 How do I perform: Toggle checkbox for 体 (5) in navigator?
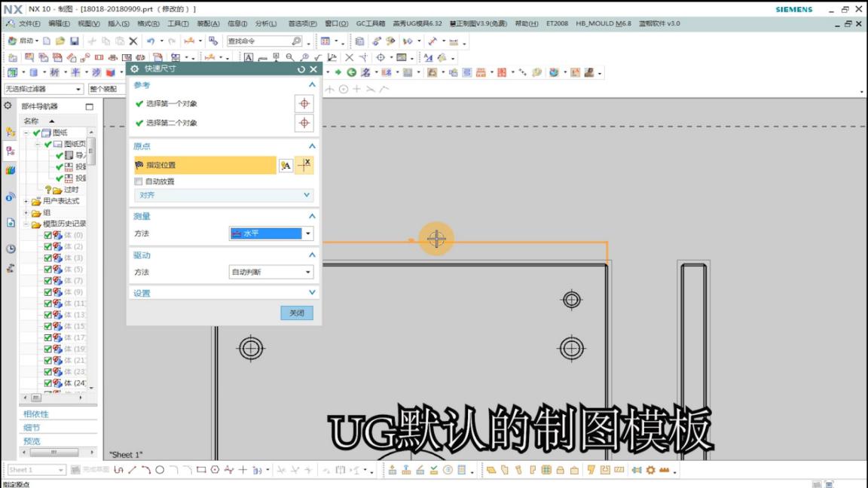click(x=47, y=270)
